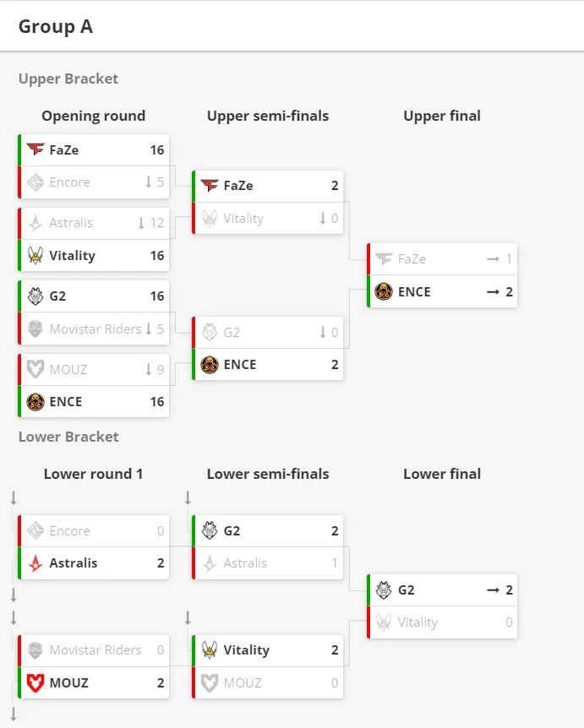The width and height of the screenshot is (584, 728).
Task: Click ENCE logo in upper final match
Action: pyautogui.click(x=384, y=291)
